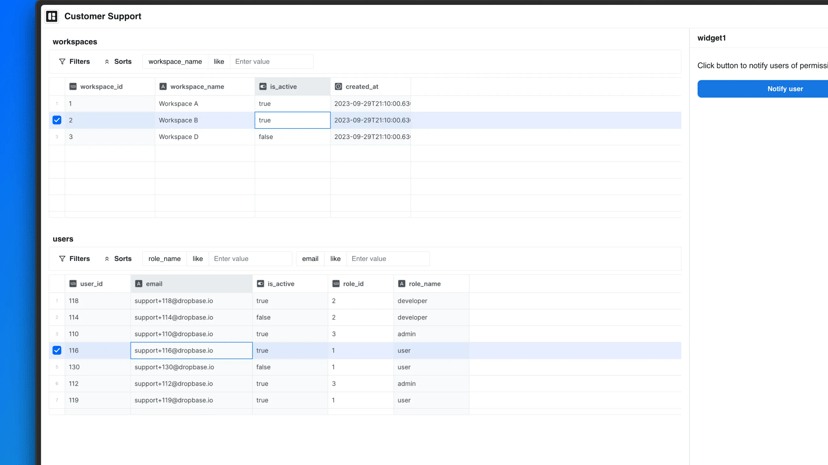
Task: Uncheck the user 116 row checkbox
Action: pyautogui.click(x=57, y=350)
